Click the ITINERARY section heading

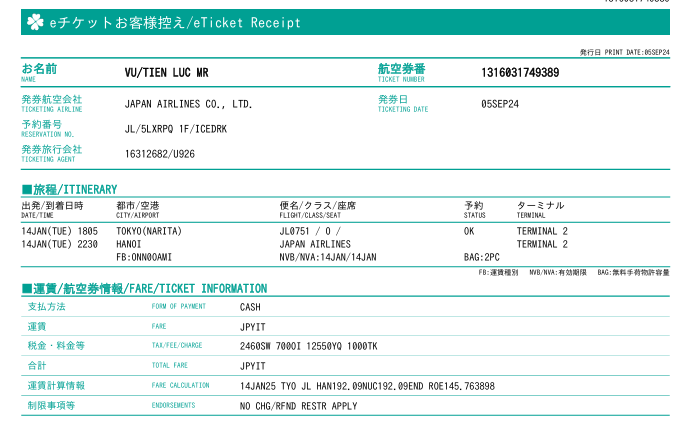(x=70, y=189)
